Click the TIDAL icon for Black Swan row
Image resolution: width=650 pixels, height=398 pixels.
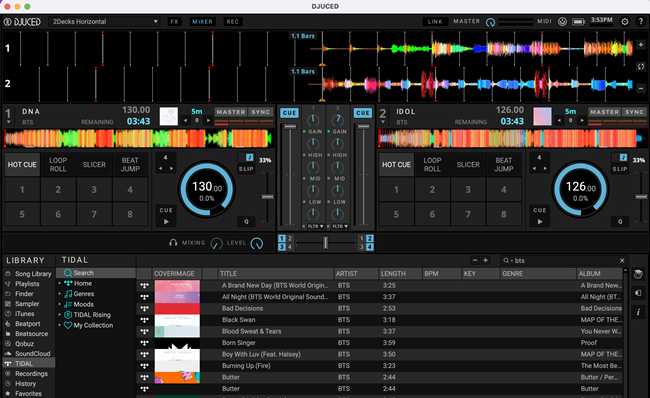coord(144,320)
